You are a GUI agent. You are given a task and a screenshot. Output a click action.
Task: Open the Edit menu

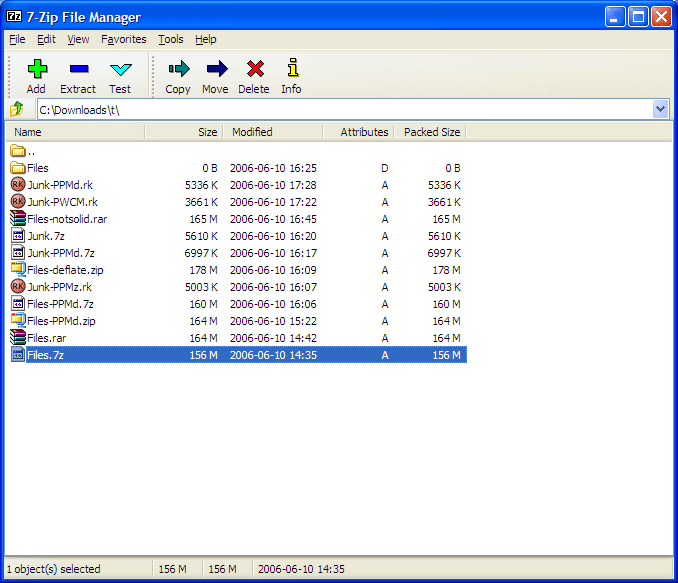46,39
